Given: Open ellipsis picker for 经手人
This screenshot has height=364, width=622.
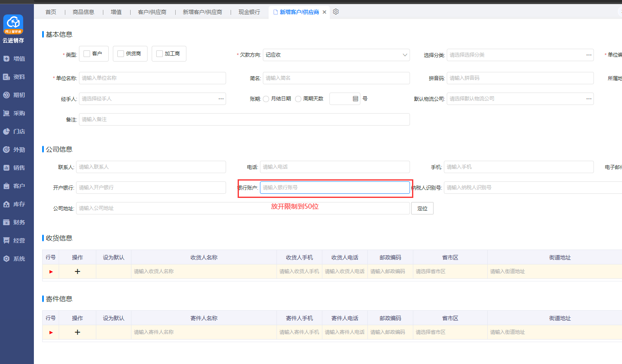Looking at the screenshot, I should (221, 99).
